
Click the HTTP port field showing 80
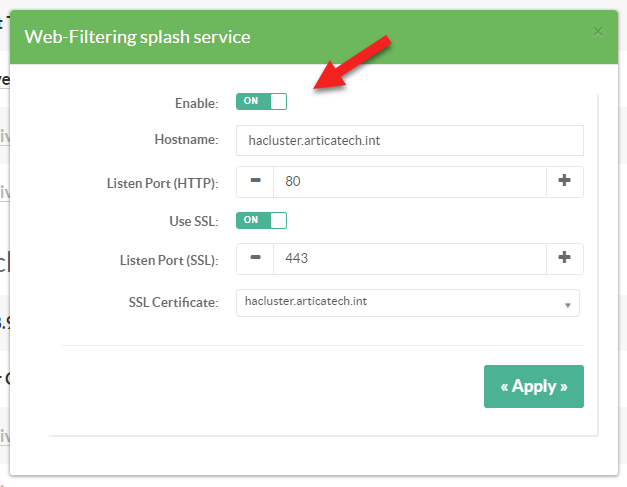409,182
